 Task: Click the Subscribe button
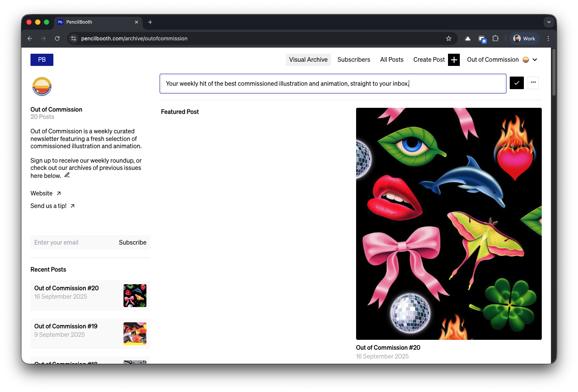133,243
